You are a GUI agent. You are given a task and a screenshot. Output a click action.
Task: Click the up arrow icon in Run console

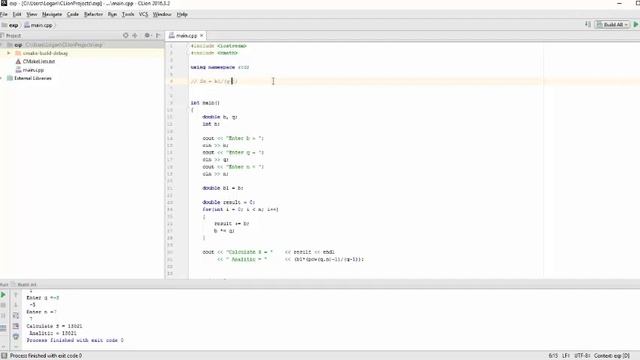point(16,295)
